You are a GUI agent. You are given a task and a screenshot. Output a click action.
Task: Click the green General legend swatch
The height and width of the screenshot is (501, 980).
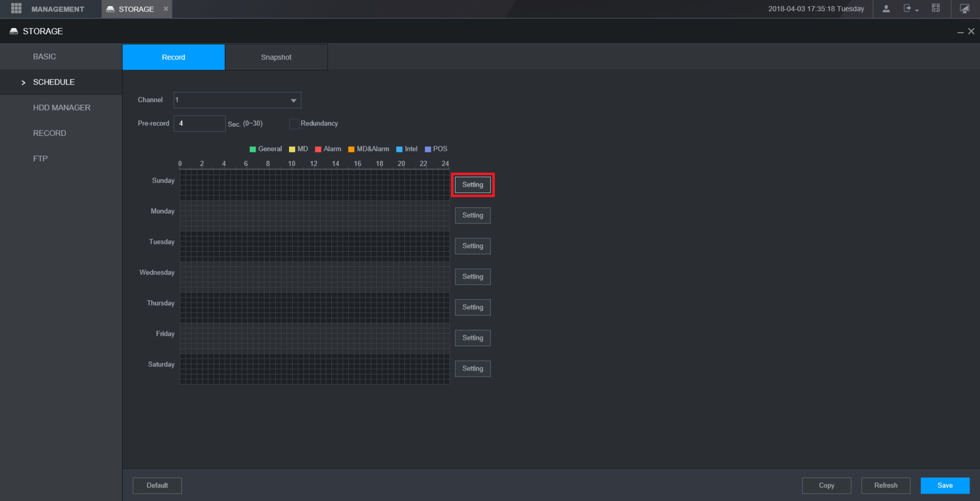tap(253, 149)
